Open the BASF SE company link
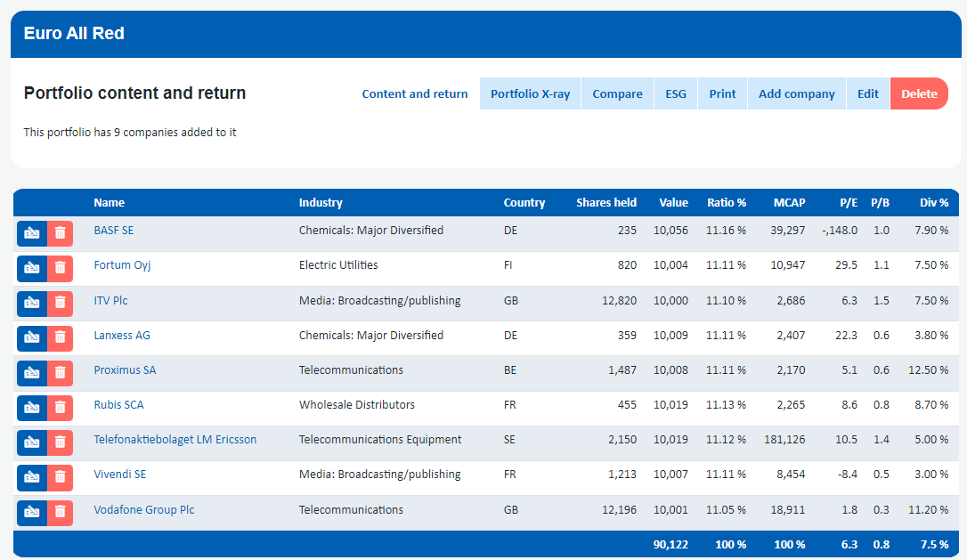 point(113,231)
